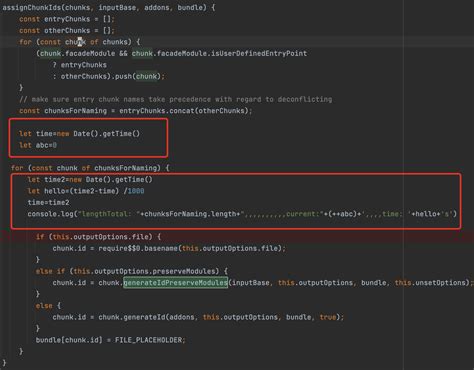Click the 'time=time2' assignment line
This screenshot has width=474, height=370.
tap(48, 203)
